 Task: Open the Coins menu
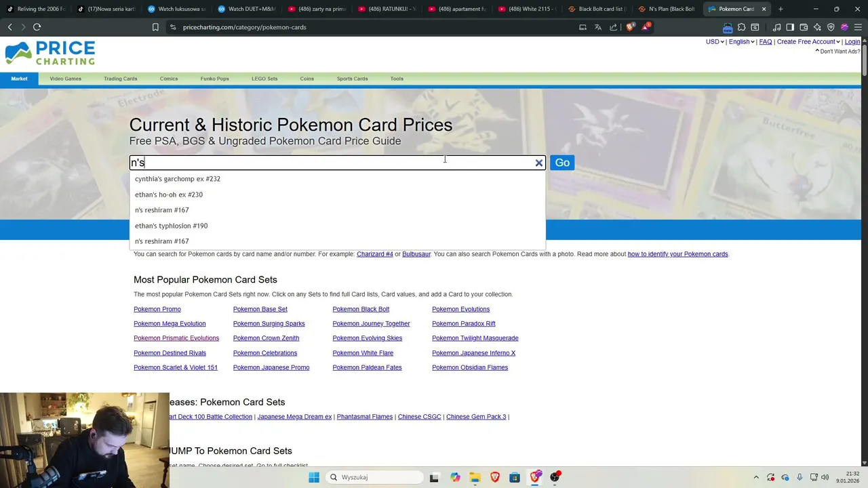tap(307, 79)
